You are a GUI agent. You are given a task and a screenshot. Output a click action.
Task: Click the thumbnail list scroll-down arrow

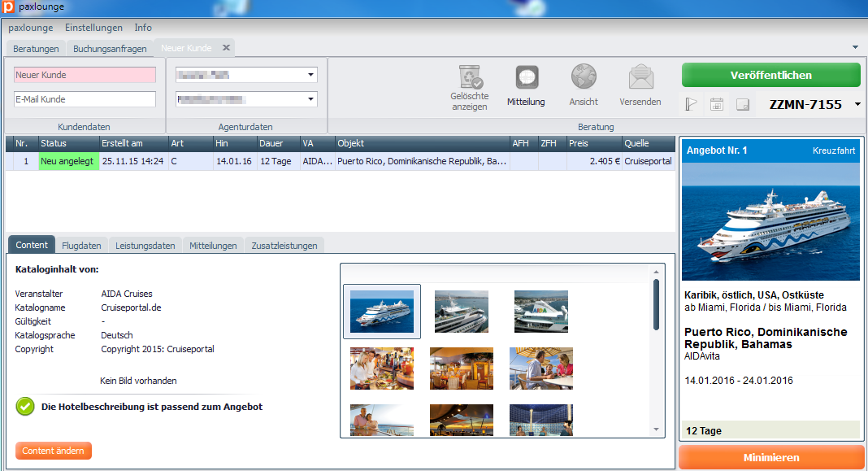tap(656, 430)
